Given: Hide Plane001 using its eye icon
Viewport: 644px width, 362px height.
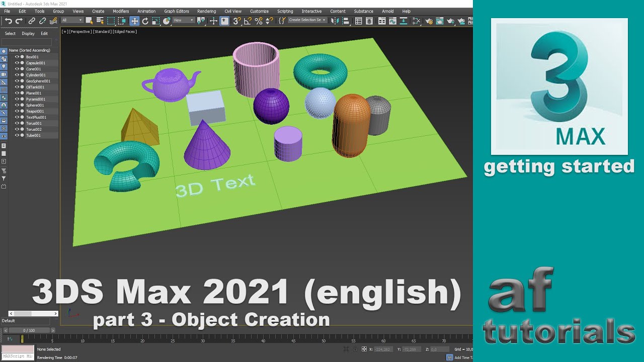Looking at the screenshot, I should click(17, 93).
